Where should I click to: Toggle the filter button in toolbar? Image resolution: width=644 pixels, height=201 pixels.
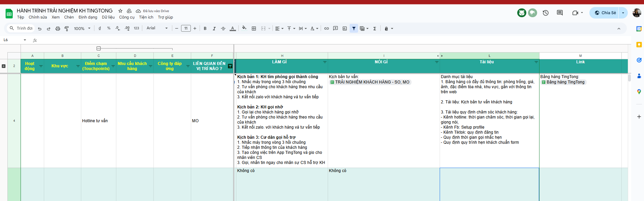354,29
